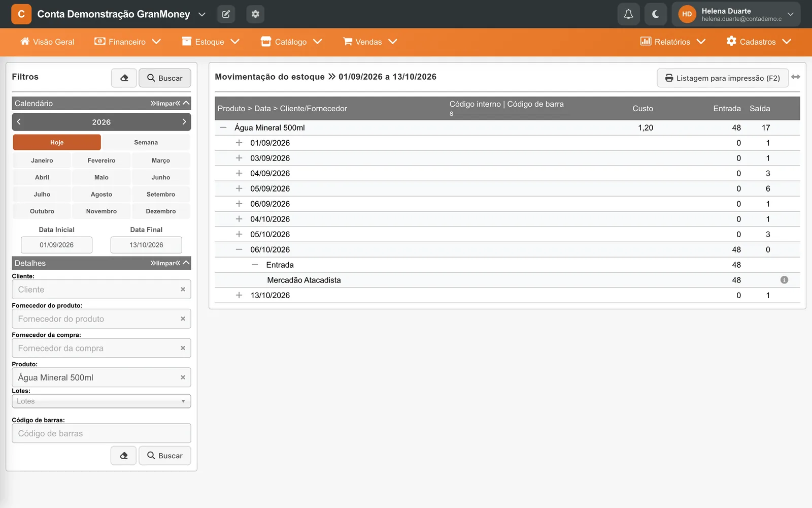Image resolution: width=812 pixels, height=508 pixels.
Task: Collapse the Água Mineral 500ml product row
Action: 223,128
